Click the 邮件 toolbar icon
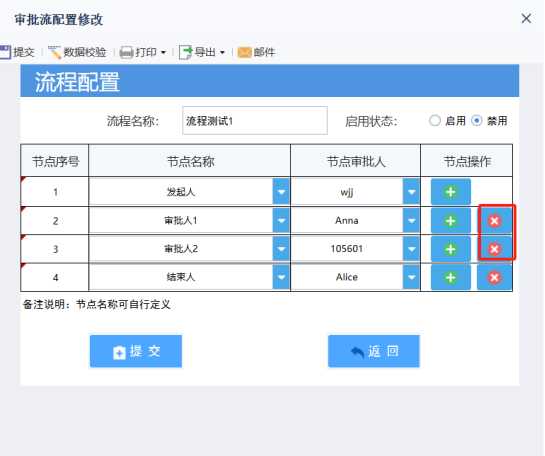Viewport: 545px width, 456px height. (245, 52)
